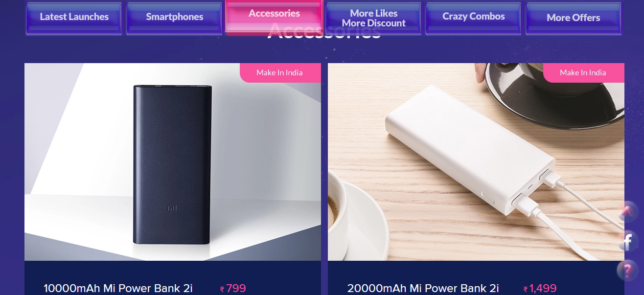Open the white 20000mAh power bank image
This screenshot has height=295, width=644.
click(476, 162)
